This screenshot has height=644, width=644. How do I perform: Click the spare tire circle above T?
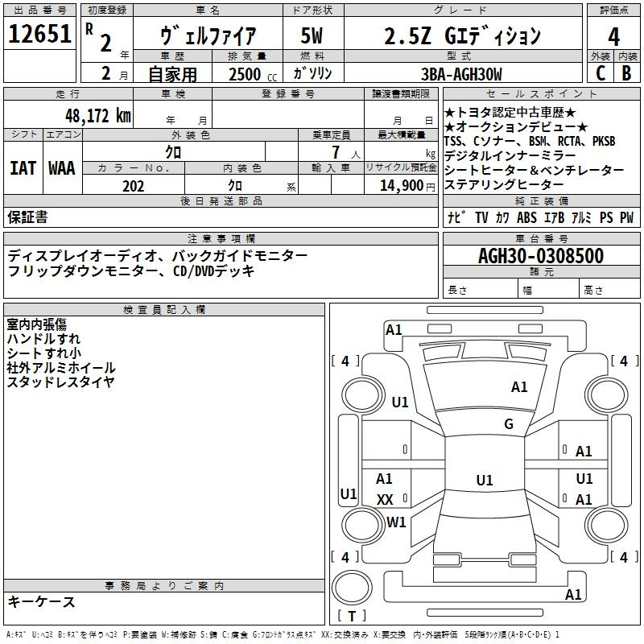(x=352, y=588)
